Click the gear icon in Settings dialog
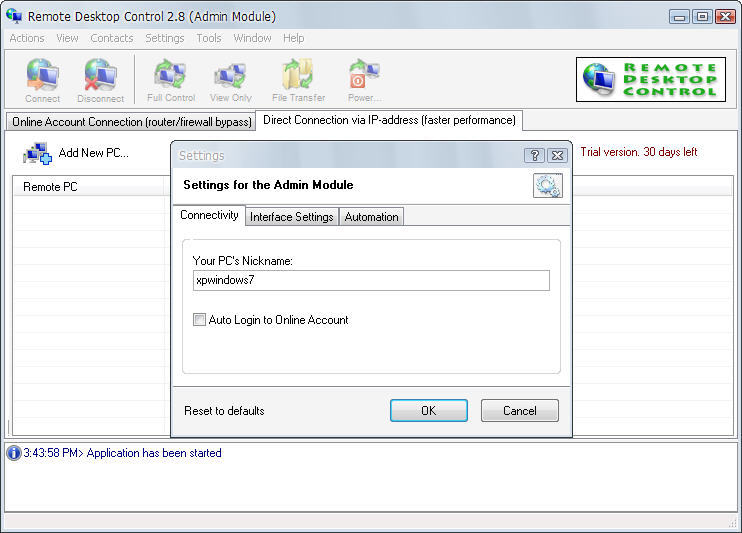742x533 pixels. pos(548,185)
